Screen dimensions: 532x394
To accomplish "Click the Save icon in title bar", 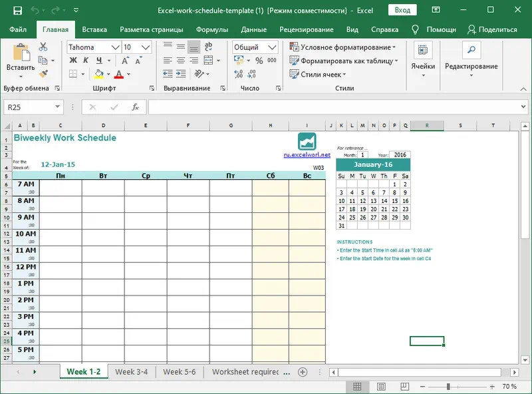I will 17,11.
